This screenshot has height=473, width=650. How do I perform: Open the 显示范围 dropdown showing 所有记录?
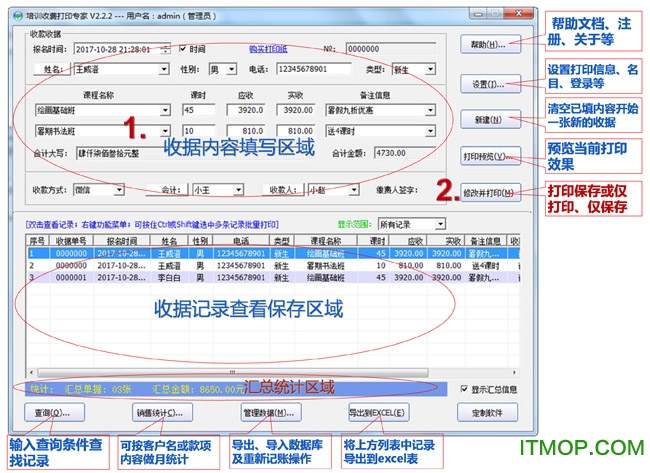coord(440,224)
